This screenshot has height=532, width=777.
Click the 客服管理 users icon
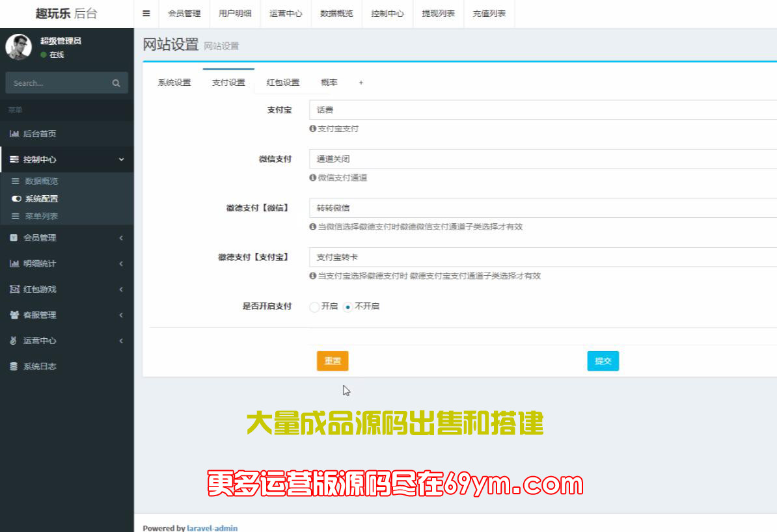(x=14, y=315)
